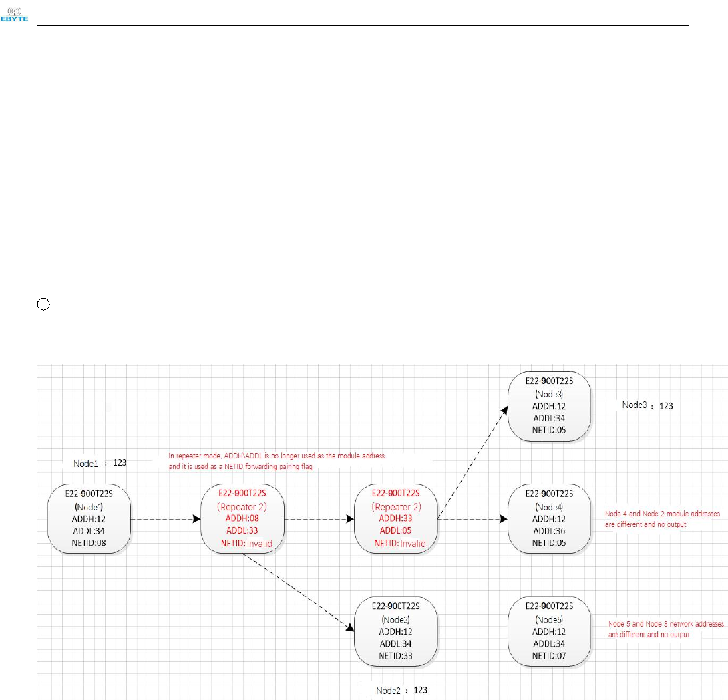Select the repeater box with ADDH:33
This screenshot has width=728, height=700.
[396, 518]
